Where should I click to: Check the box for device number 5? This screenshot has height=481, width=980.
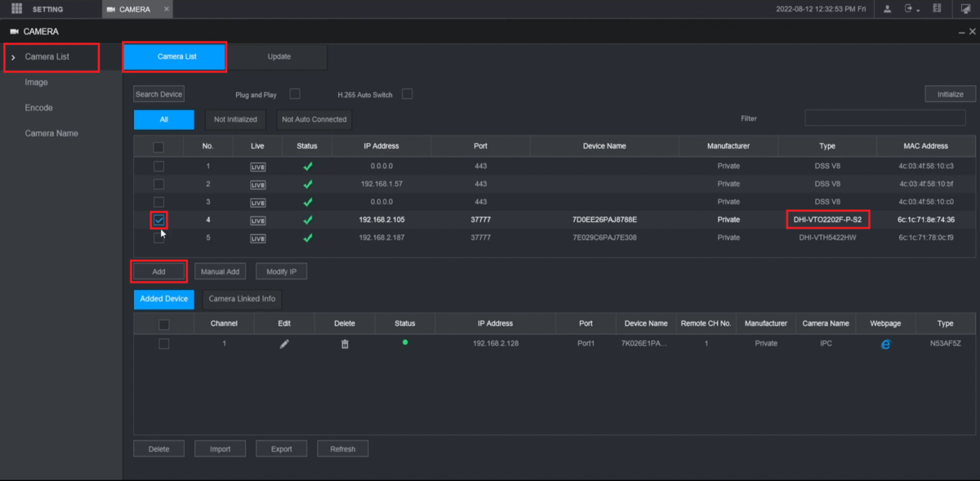point(158,238)
